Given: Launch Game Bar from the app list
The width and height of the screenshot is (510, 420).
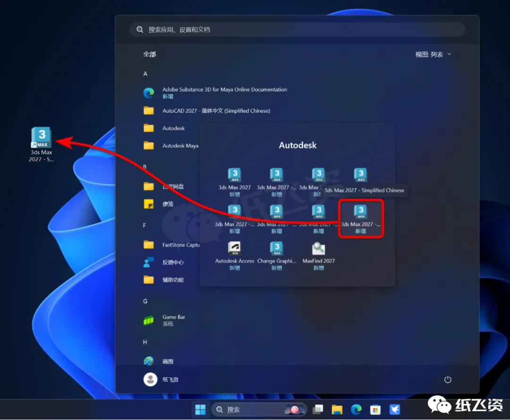Looking at the screenshot, I should click(164, 320).
